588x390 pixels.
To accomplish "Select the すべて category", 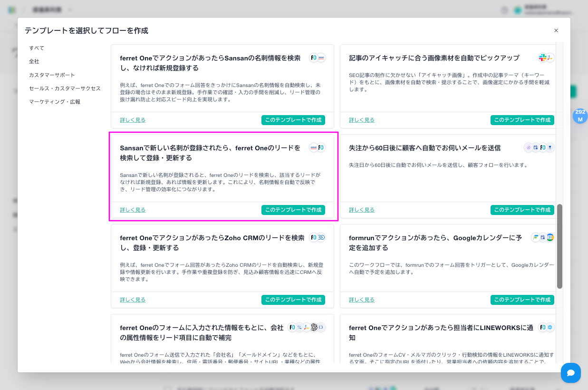I will (x=37, y=48).
